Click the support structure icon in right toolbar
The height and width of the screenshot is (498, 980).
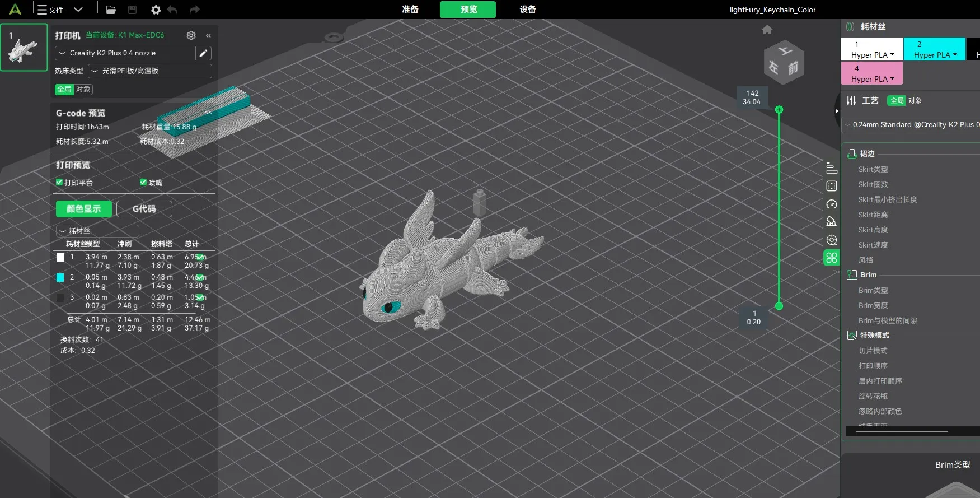pos(832,222)
